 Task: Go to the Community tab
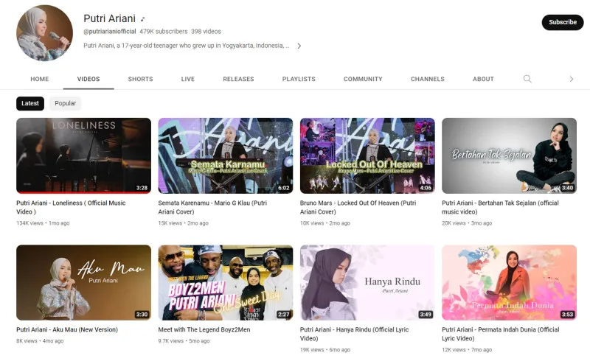(363, 79)
